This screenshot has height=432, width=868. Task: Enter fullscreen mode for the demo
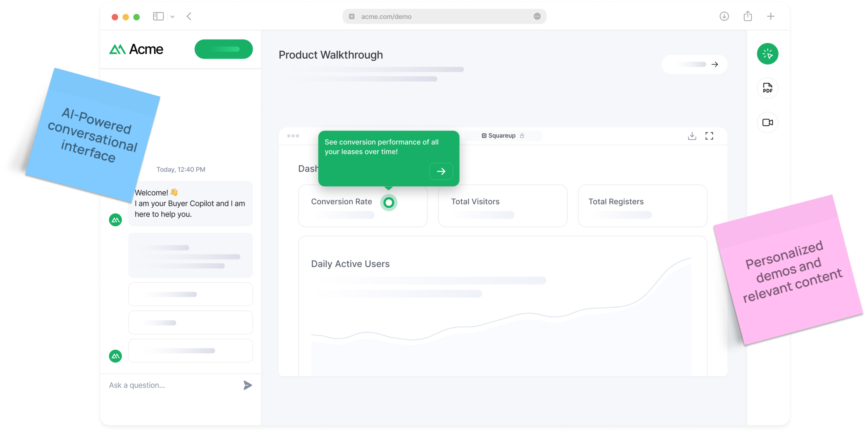point(709,136)
